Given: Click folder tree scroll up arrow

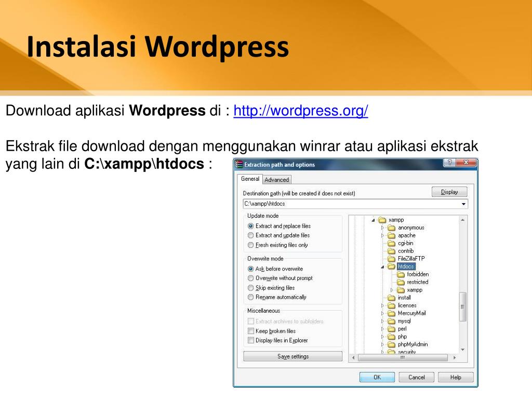Looking at the screenshot, I should click(463, 220).
